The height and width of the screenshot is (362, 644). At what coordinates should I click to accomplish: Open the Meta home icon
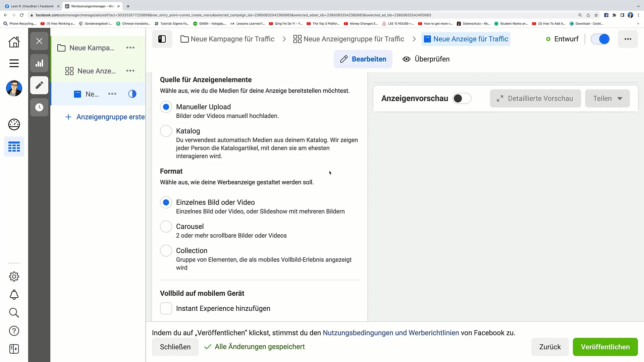(x=14, y=42)
